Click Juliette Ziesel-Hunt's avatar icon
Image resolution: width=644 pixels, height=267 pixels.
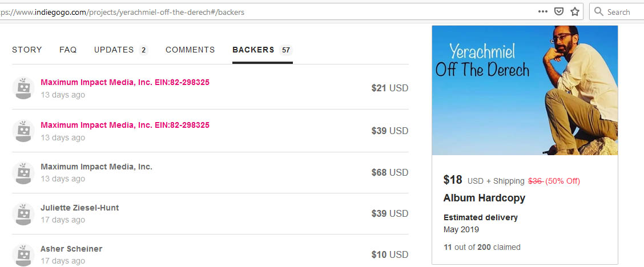(23, 214)
